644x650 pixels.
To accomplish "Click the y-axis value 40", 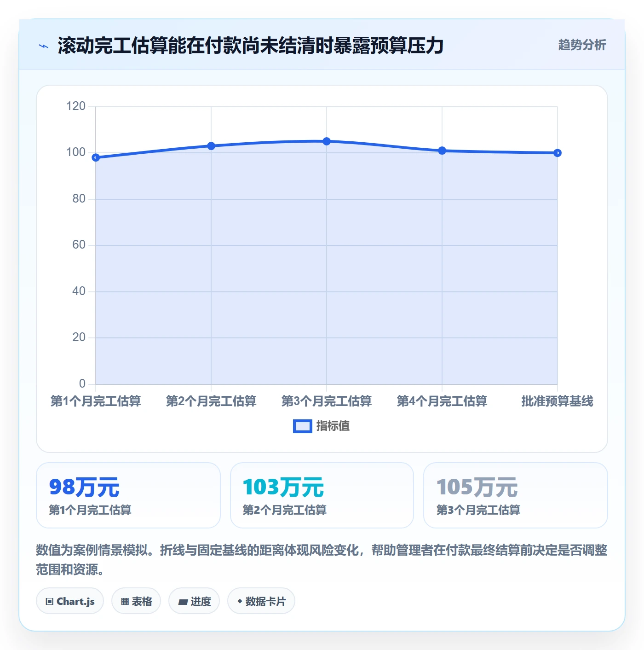I will [x=79, y=291].
